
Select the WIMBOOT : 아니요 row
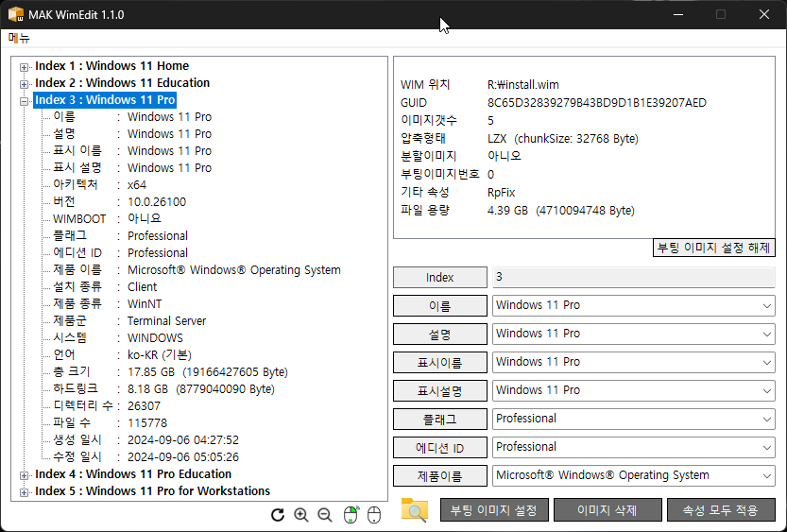coord(107,219)
